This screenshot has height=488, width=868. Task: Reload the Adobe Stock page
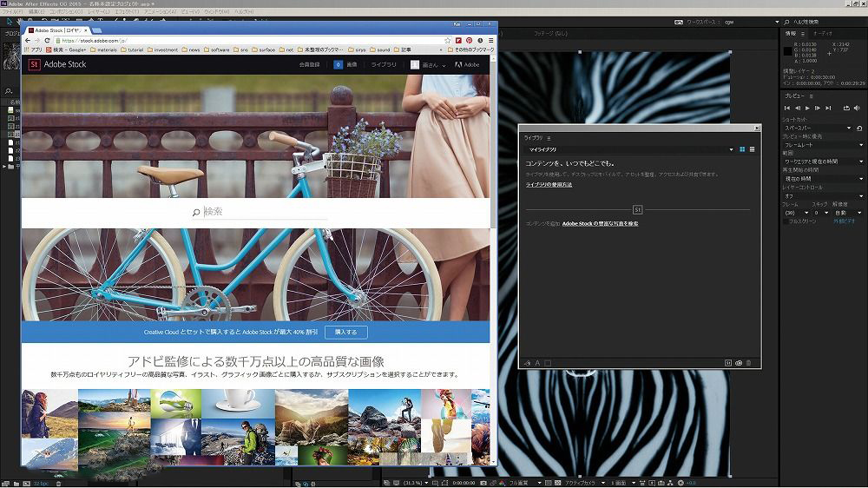click(x=47, y=41)
